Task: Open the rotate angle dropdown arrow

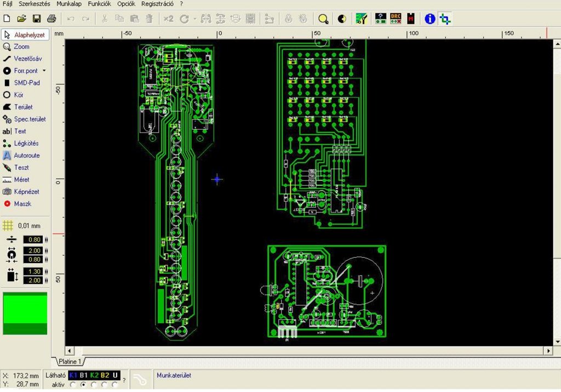Action: (194, 19)
